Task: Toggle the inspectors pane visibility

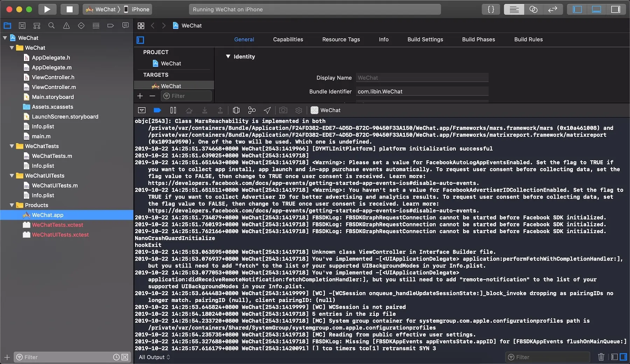Action: point(616,9)
